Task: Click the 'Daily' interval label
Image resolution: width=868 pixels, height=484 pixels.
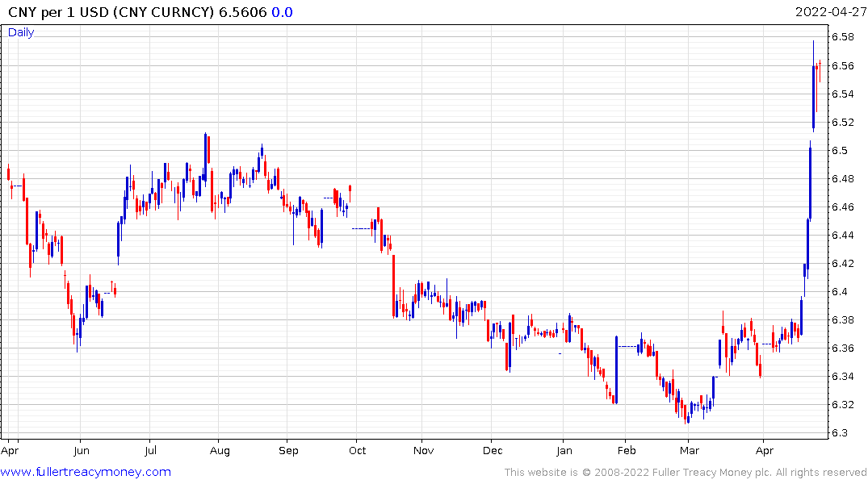Action: point(21,32)
